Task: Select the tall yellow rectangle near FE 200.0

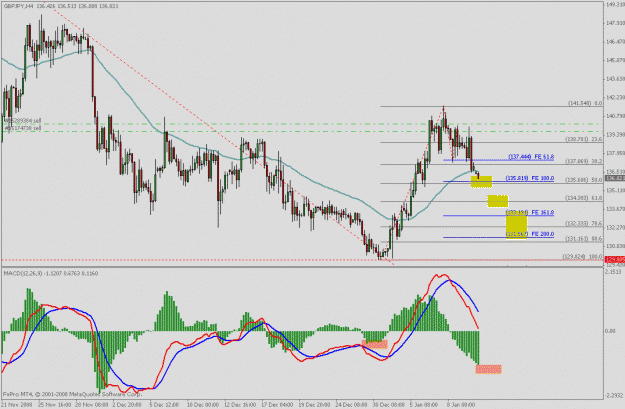Action: point(517,227)
